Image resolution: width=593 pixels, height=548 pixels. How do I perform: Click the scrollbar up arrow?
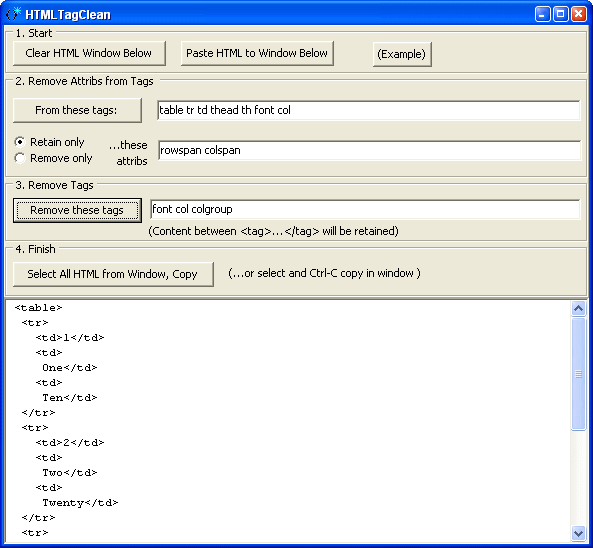coord(578,309)
